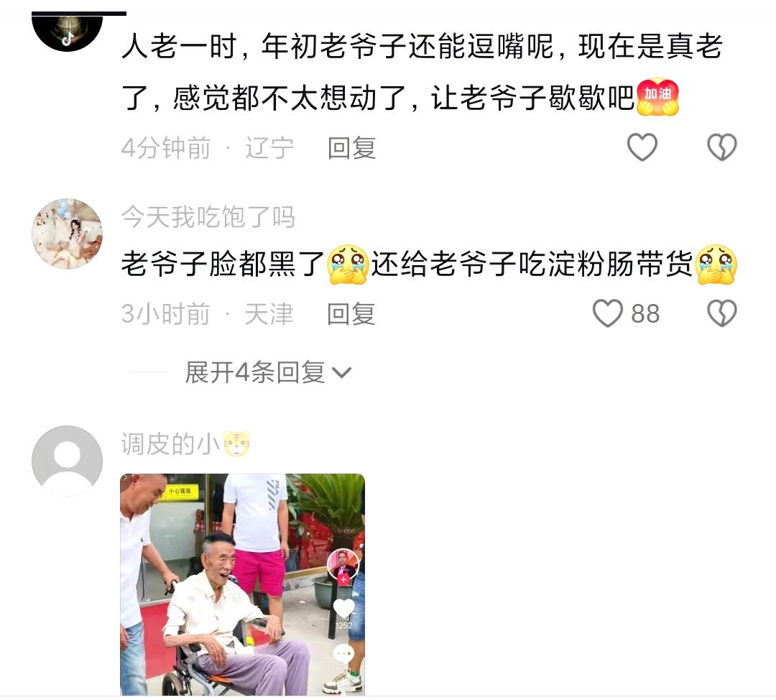Click the 加油 heart emoji in comment
The image size is (776, 700).
click(657, 97)
